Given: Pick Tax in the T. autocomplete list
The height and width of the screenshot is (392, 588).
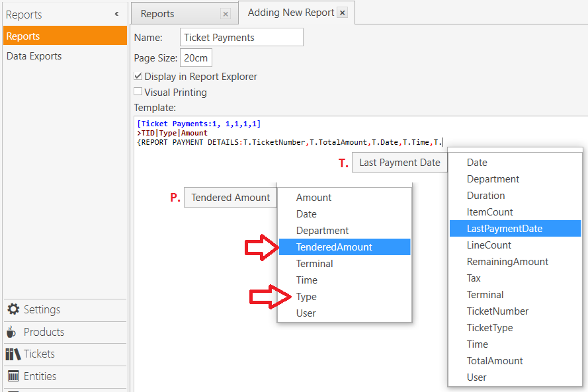Looking at the screenshot, I should (515, 278).
